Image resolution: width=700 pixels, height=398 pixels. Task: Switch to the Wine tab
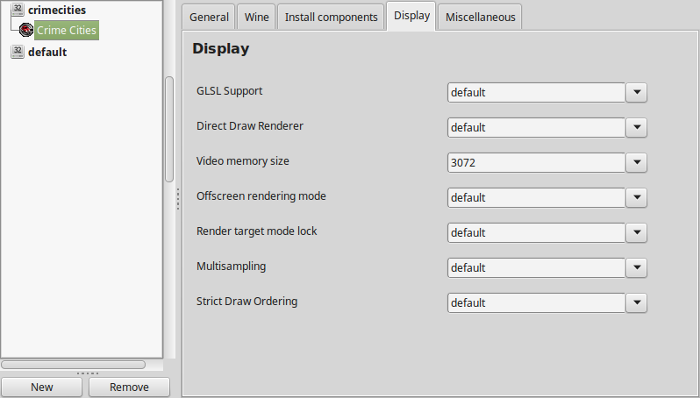pyautogui.click(x=257, y=17)
